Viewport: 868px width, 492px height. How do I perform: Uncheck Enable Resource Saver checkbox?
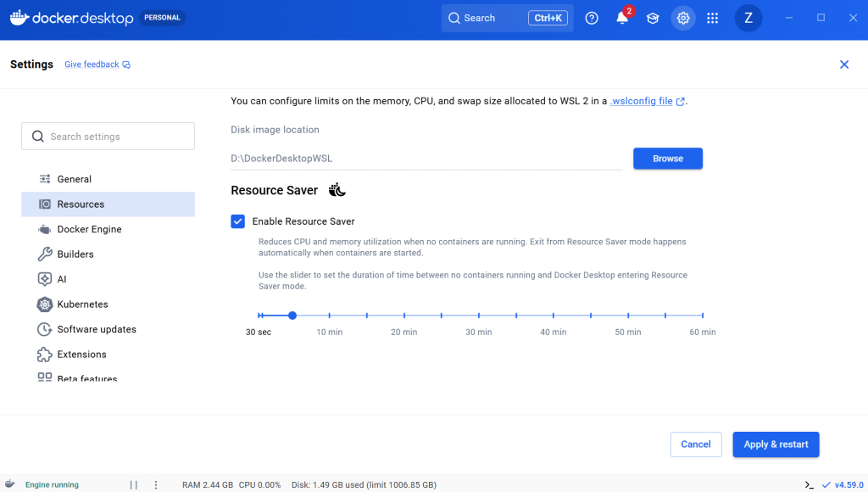coord(238,221)
